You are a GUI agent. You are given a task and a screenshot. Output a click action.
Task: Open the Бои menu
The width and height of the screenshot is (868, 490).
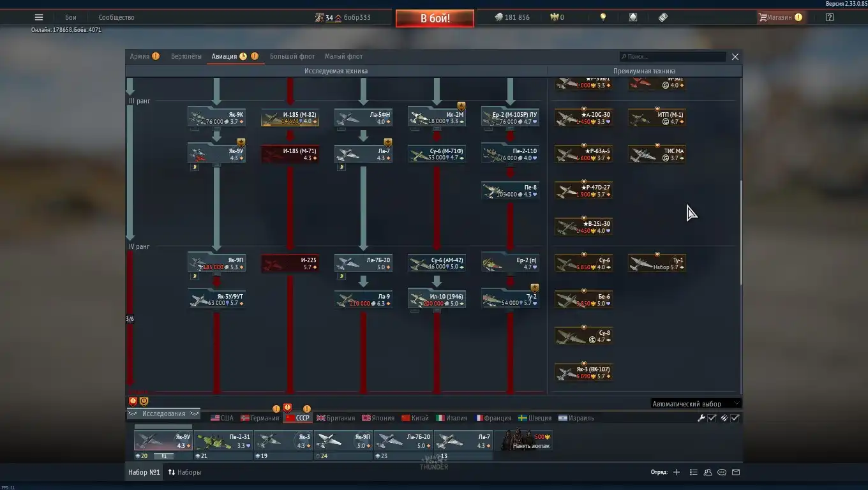click(x=70, y=17)
